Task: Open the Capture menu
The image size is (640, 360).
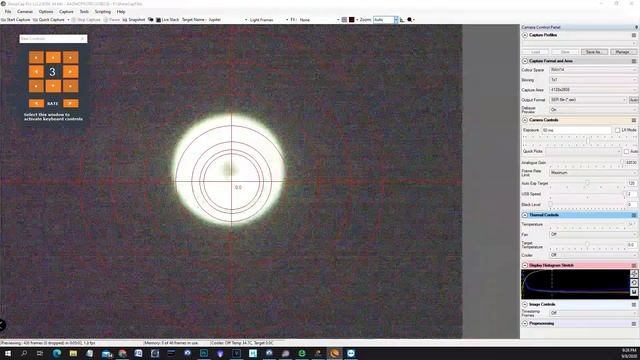Action: tap(66, 12)
